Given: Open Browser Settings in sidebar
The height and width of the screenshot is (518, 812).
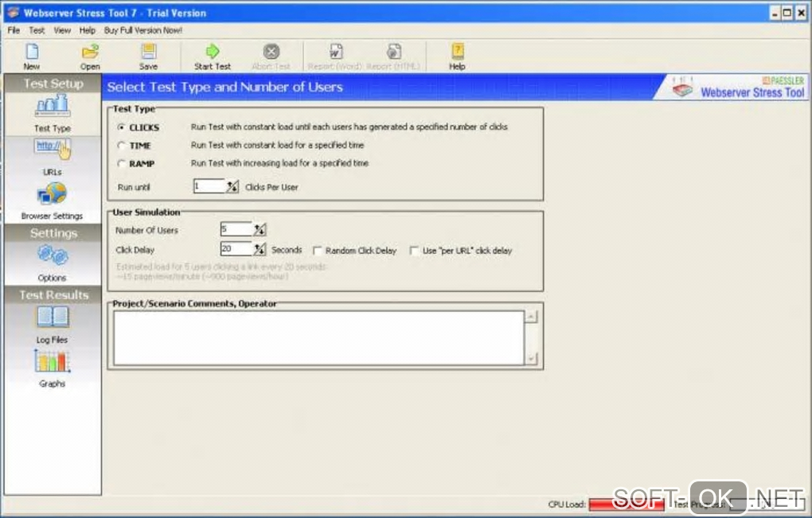Looking at the screenshot, I should pyautogui.click(x=53, y=201).
